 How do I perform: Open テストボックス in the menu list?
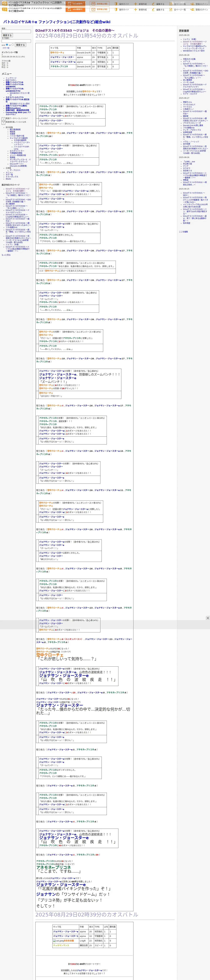click(12, 177)
